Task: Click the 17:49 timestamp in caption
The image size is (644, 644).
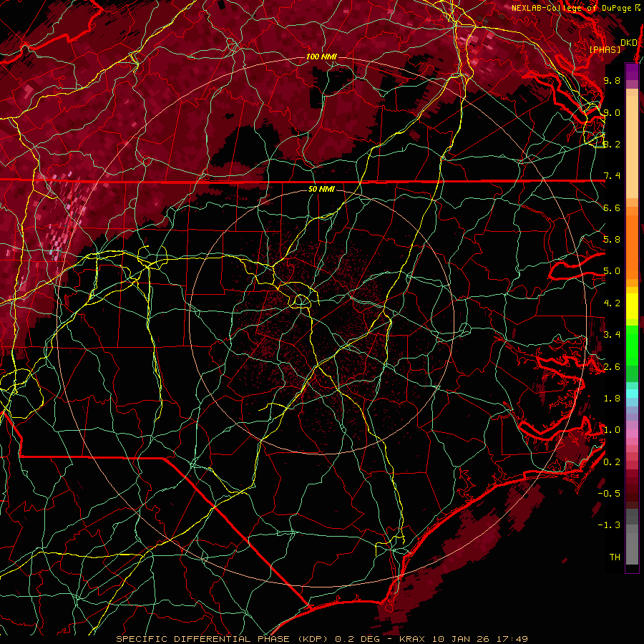Action: coord(514,639)
